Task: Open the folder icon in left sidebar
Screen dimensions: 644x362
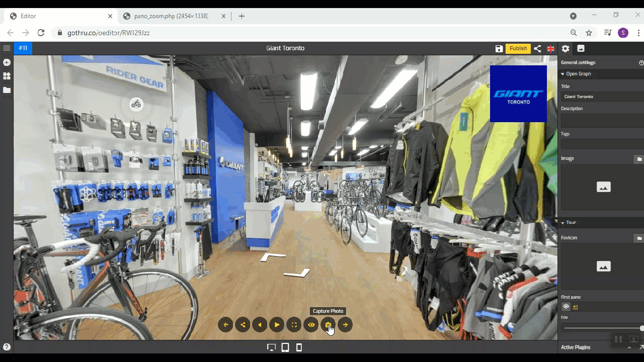Action: click(7, 90)
